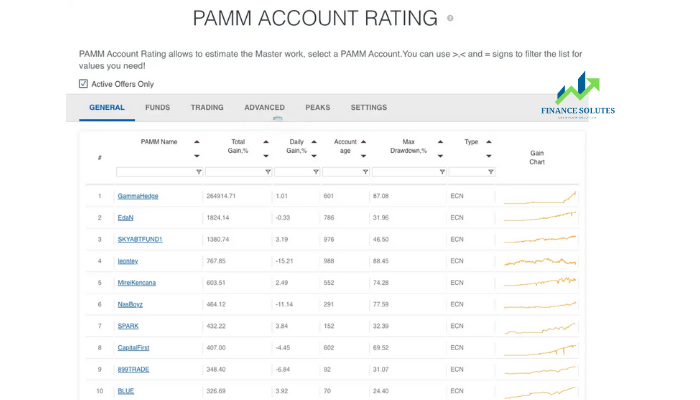Open the Peaks tab
Screen dimensions: 700x400
pos(318,108)
